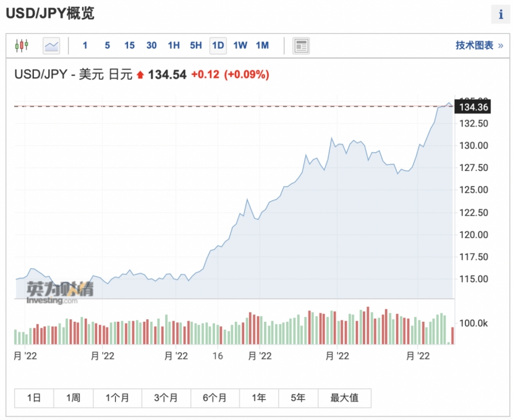
Task: Show the 6个月 time range
Action: (214, 398)
